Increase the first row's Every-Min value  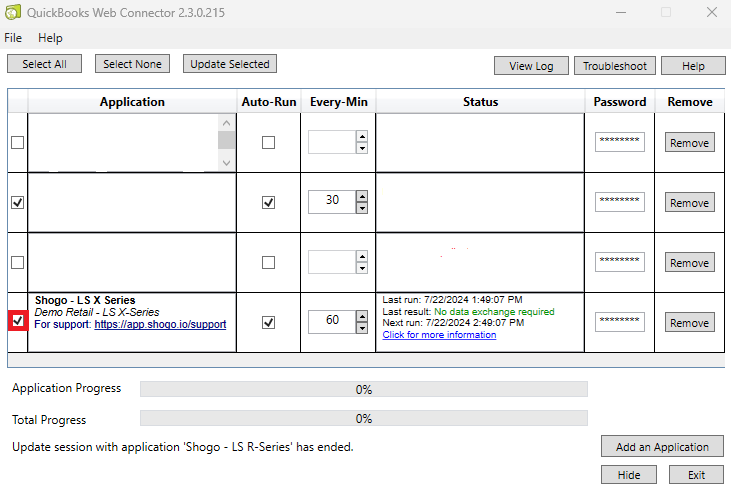[x=362, y=137]
